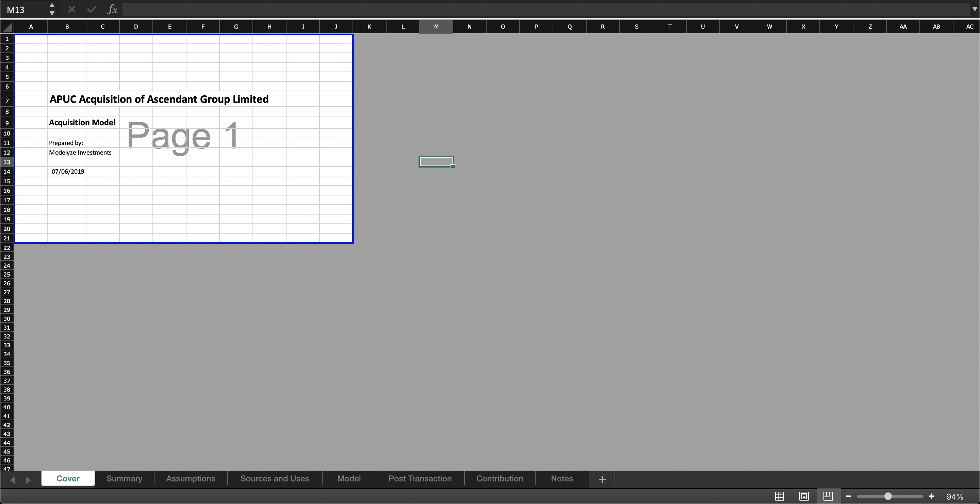Click inside the formula bar field

[546, 10]
